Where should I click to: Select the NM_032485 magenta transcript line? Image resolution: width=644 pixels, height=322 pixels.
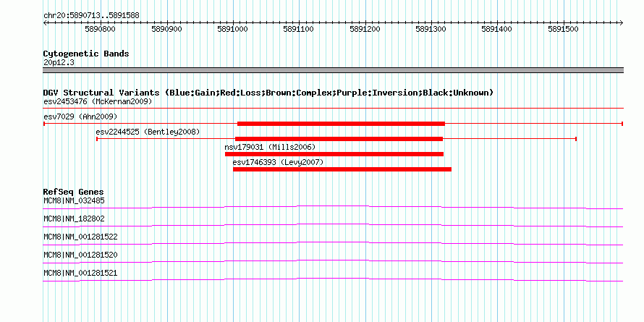(333, 208)
